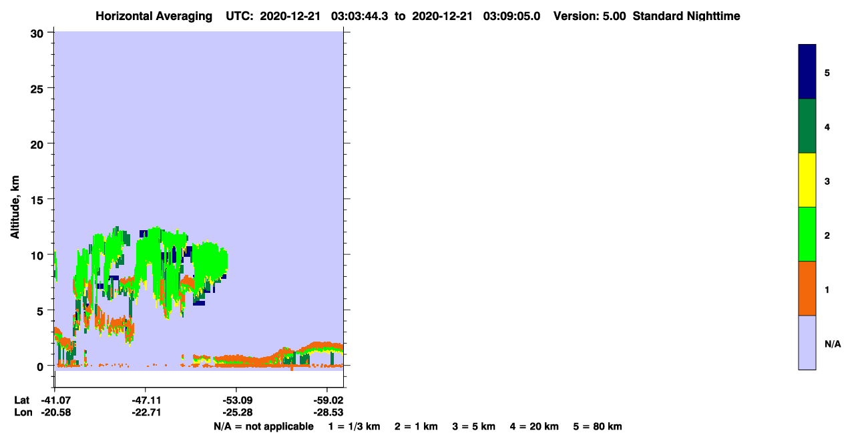Click the 'N/A = not applicable' legend text
Screen dimensions: 868x445
pos(263,426)
